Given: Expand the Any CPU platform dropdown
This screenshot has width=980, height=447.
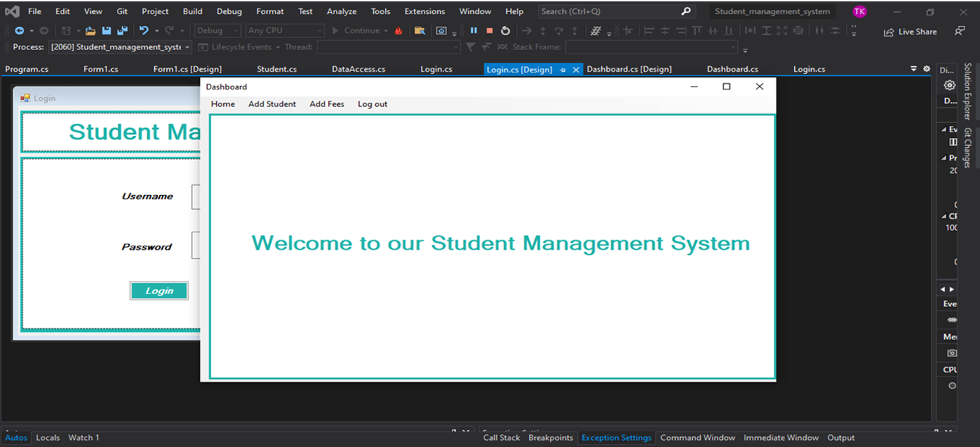Looking at the screenshot, I should pyautogui.click(x=284, y=30).
